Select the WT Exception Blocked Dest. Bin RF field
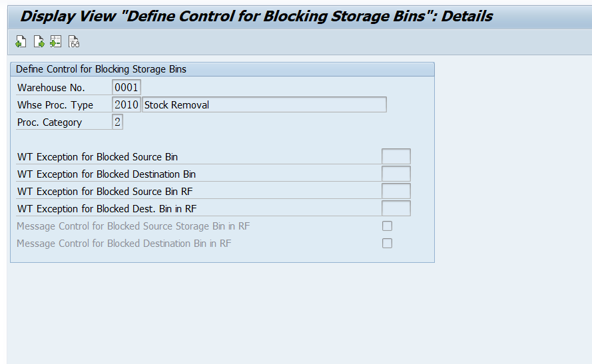This screenshot has width=592, height=364. [396, 209]
